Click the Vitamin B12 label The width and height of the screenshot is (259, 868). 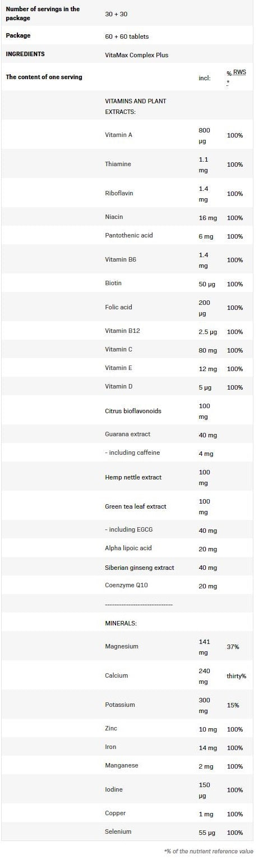123,331
